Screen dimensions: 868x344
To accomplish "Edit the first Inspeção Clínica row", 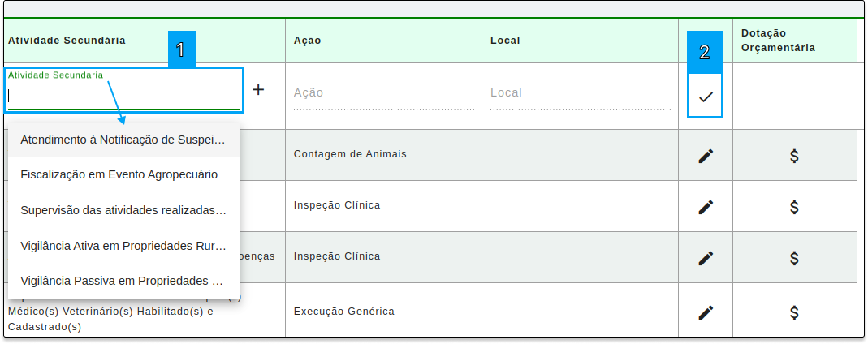I will (706, 208).
